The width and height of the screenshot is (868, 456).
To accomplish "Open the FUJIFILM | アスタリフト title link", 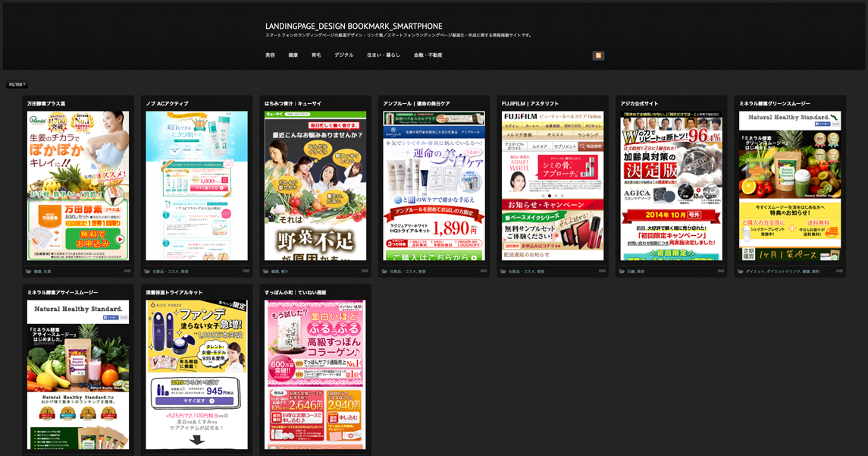I will (531, 104).
